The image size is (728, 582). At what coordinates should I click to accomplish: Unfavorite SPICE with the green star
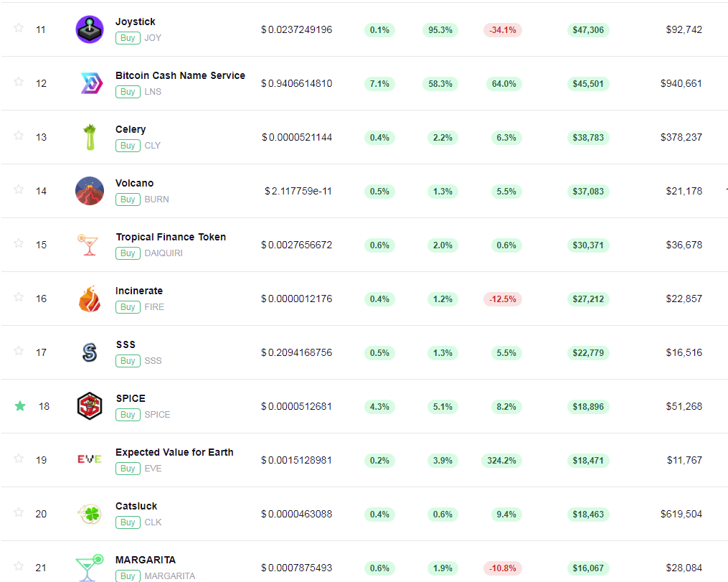tap(20, 406)
